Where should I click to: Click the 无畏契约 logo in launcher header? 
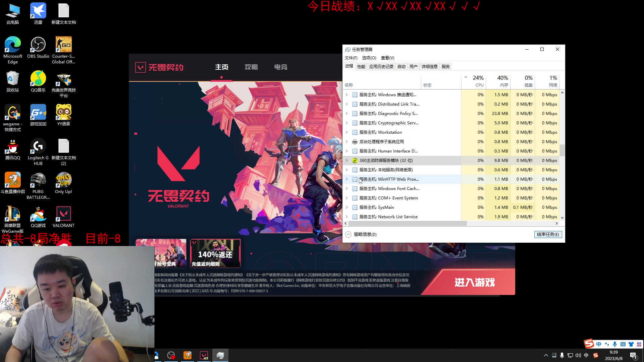(159, 67)
